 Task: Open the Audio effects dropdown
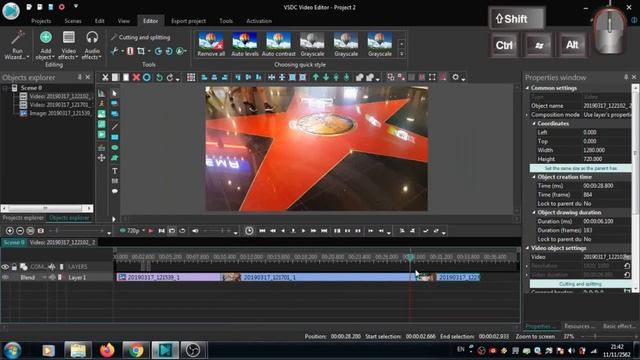tap(91, 45)
